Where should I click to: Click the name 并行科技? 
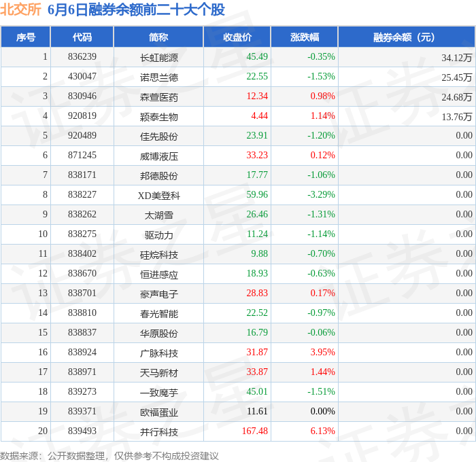[x=158, y=432]
